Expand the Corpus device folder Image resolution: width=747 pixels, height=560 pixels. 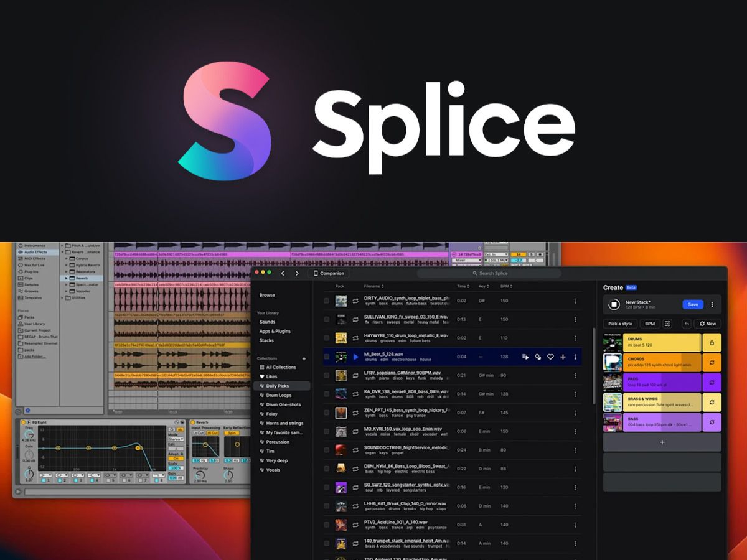(x=67, y=259)
